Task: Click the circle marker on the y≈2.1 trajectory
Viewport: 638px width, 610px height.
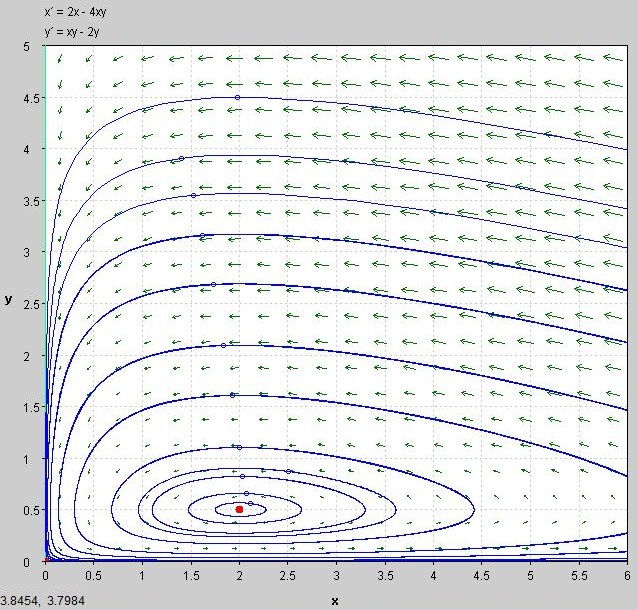Action: (x=223, y=346)
